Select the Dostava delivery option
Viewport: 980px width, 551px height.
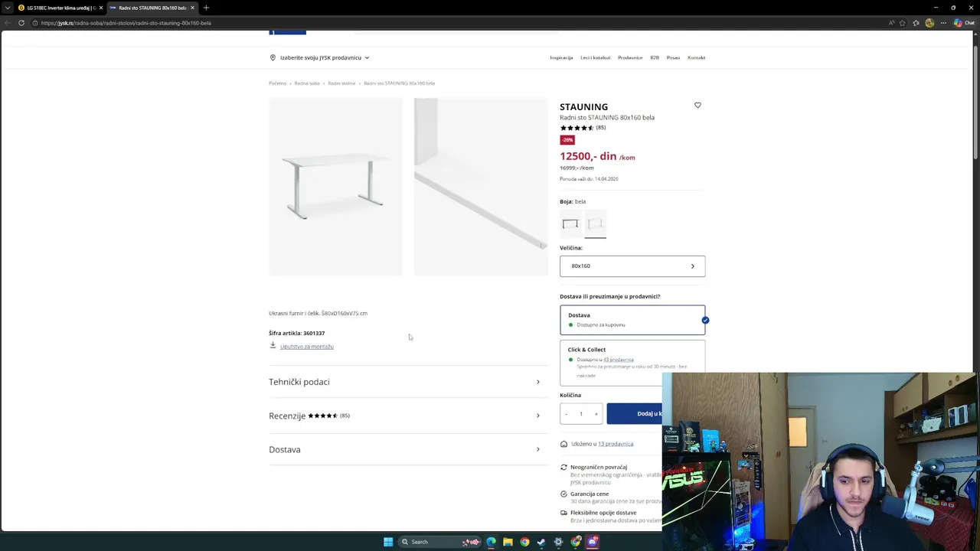click(x=632, y=320)
